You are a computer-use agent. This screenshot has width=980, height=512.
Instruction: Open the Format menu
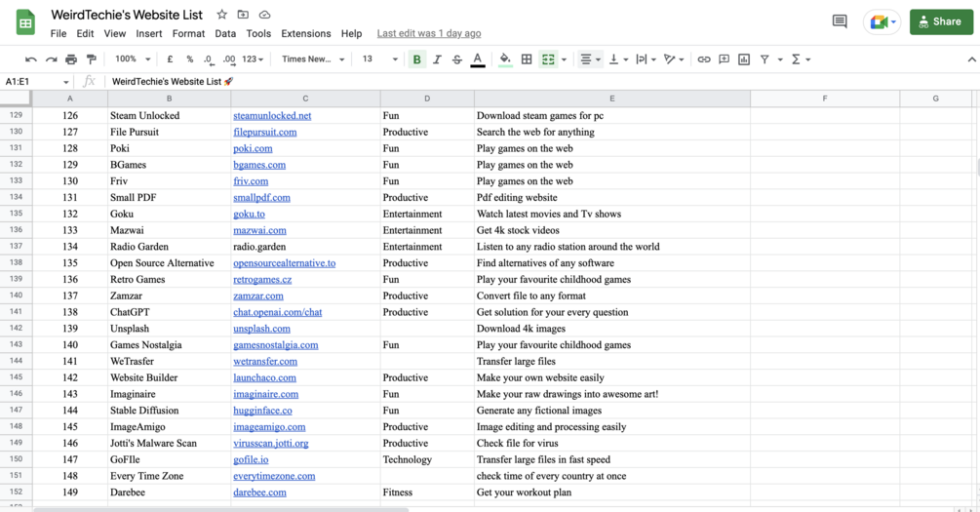click(x=188, y=34)
